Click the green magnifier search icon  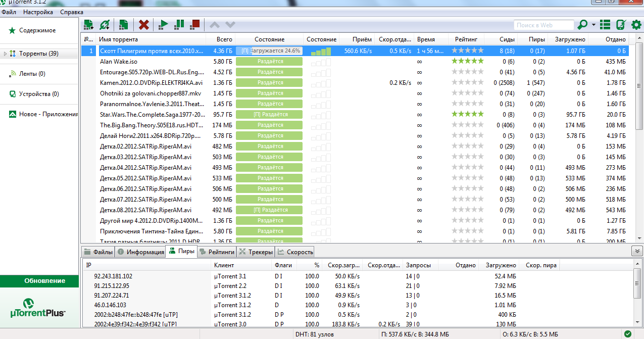(x=582, y=24)
